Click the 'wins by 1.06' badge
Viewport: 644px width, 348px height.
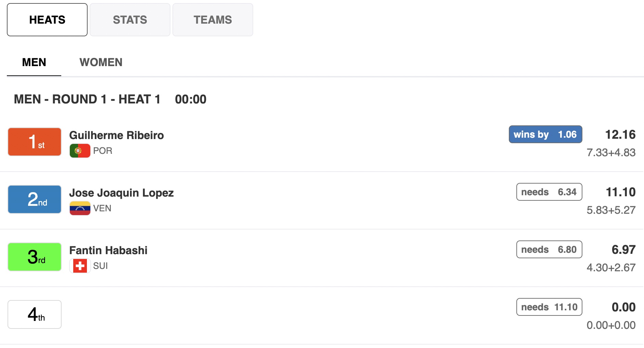coord(545,134)
